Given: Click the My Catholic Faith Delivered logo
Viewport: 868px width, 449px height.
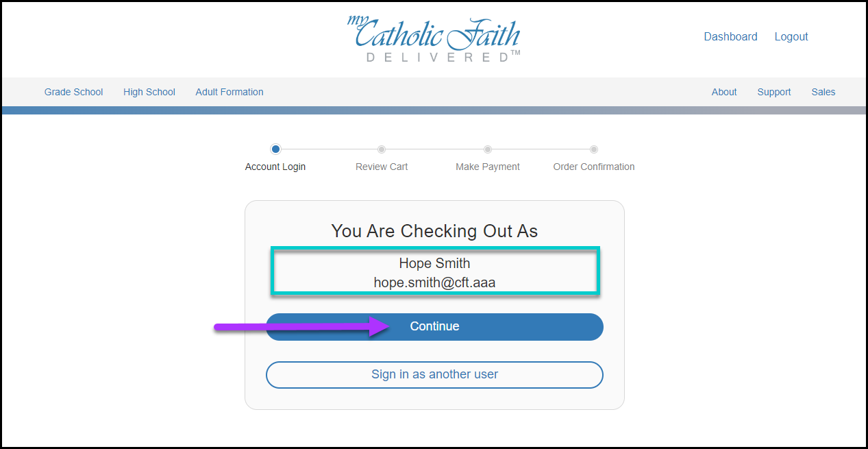Looking at the screenshot, I should click(x=434, y=38).
